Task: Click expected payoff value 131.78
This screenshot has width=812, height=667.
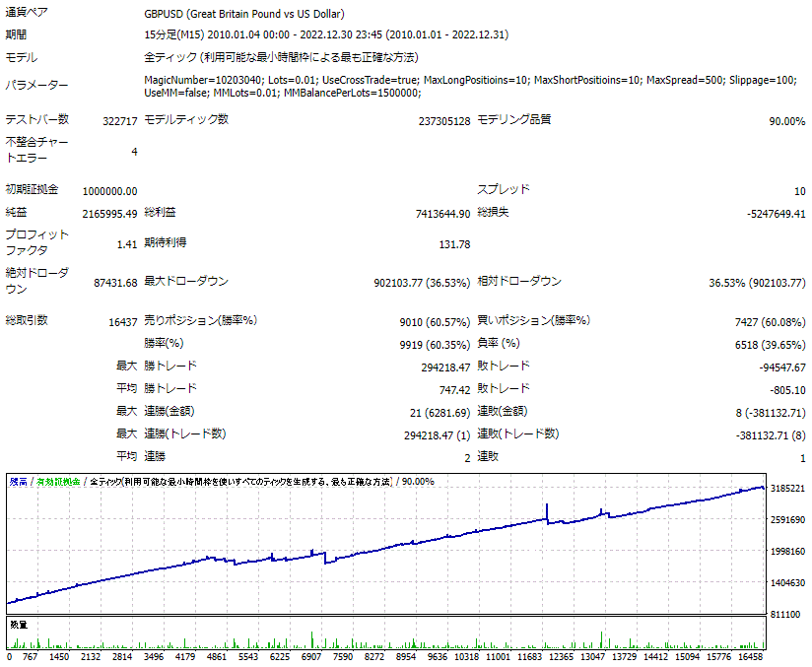Action: coord(454,244)
